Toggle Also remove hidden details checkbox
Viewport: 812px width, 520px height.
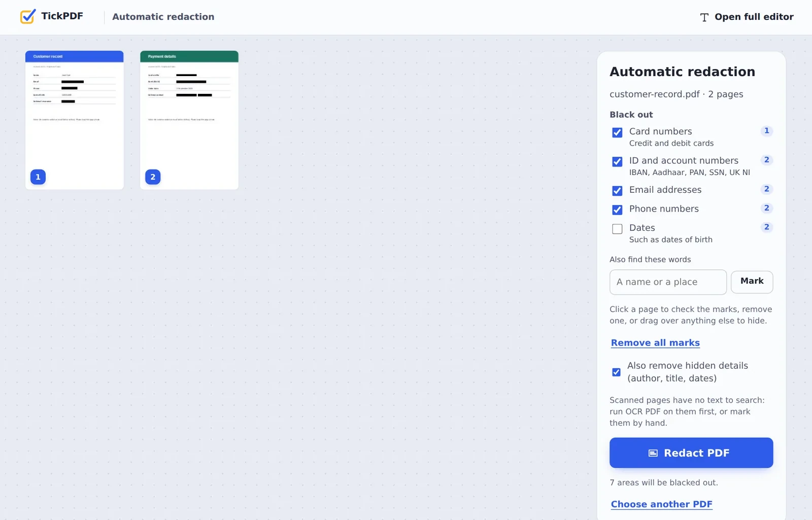click(x=616, y=372)
